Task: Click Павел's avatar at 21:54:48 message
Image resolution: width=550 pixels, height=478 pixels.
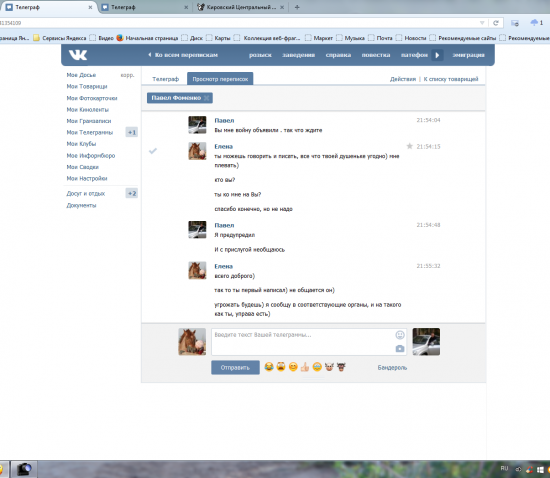Action: 197,230
